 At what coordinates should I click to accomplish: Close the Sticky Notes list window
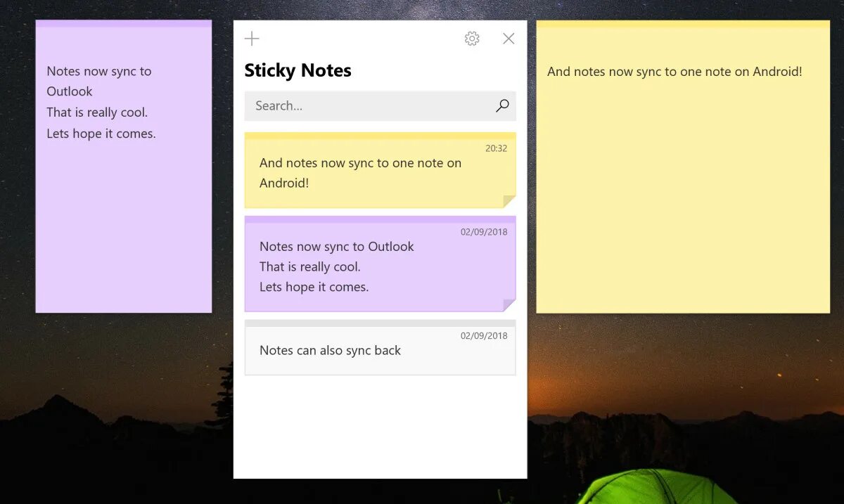509,39
